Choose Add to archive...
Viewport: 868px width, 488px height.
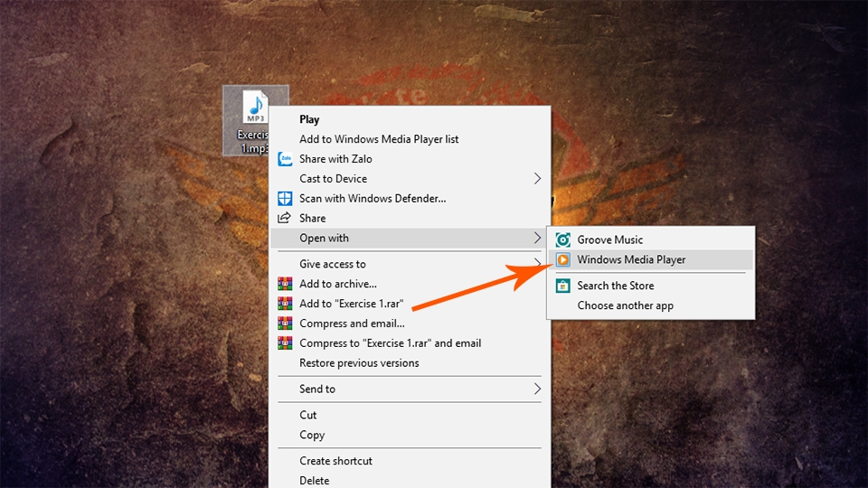[x=410, y=284]
